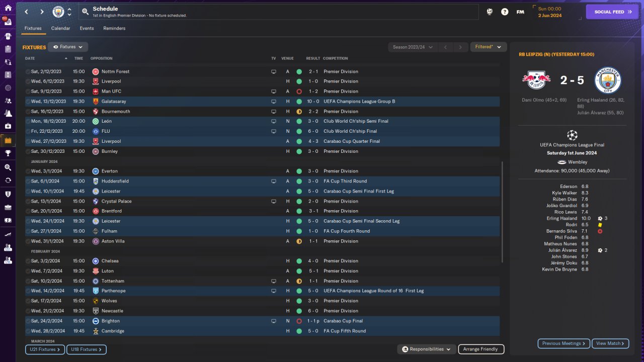Open U18 Fixtures
This screenshot has width=644, height=362.
[x=87, y=349]
